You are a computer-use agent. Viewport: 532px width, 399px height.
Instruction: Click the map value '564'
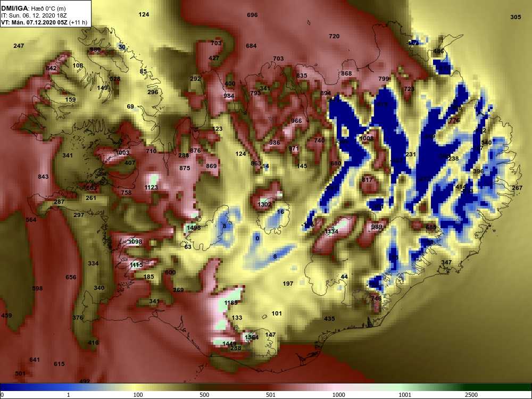tap(31, 220)
